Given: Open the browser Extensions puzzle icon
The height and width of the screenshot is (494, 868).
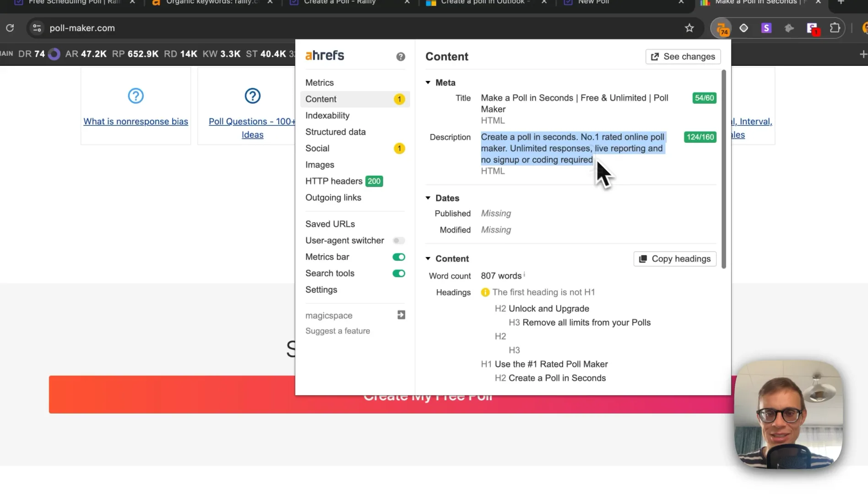Looking at the screenshot, I should [835, 28].
